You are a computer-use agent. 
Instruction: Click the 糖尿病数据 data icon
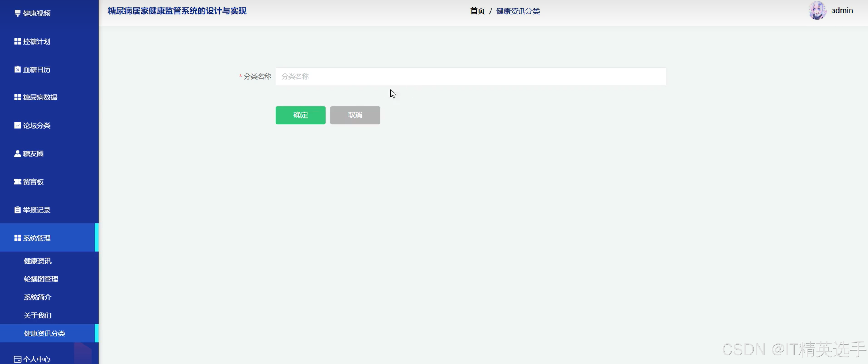click(x=18, y=97)
